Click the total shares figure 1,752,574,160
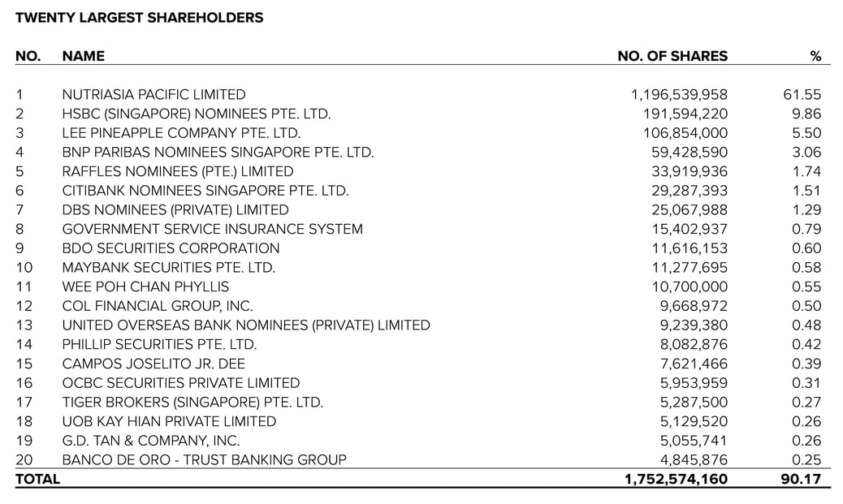The height and width of the screenshot is (504, 843). pos(676,479)
